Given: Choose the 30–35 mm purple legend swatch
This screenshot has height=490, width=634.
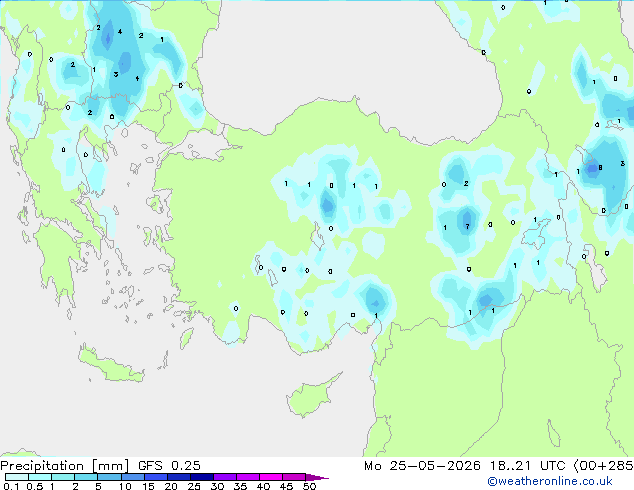Looking at the screenshot, I should click(225, 477).
